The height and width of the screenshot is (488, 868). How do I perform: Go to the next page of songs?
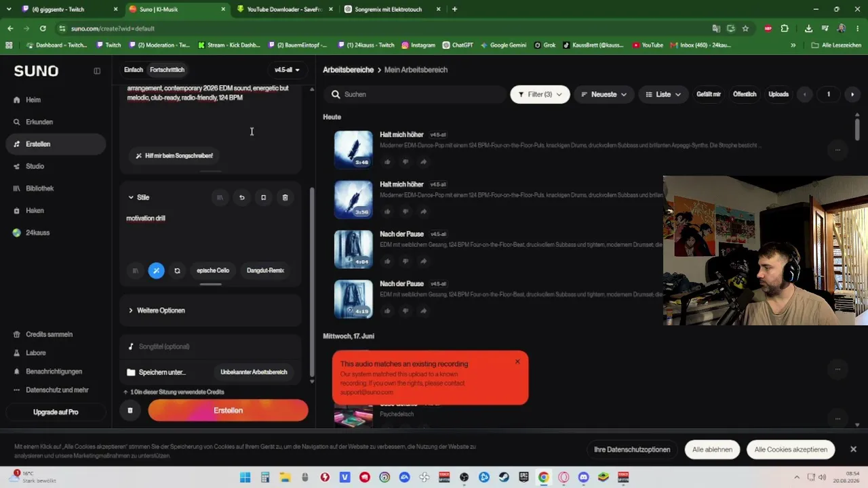tap(852, 94)
